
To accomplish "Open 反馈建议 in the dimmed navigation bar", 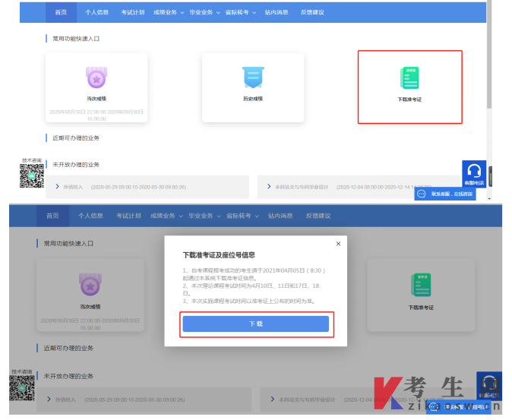I will (318, 216).
